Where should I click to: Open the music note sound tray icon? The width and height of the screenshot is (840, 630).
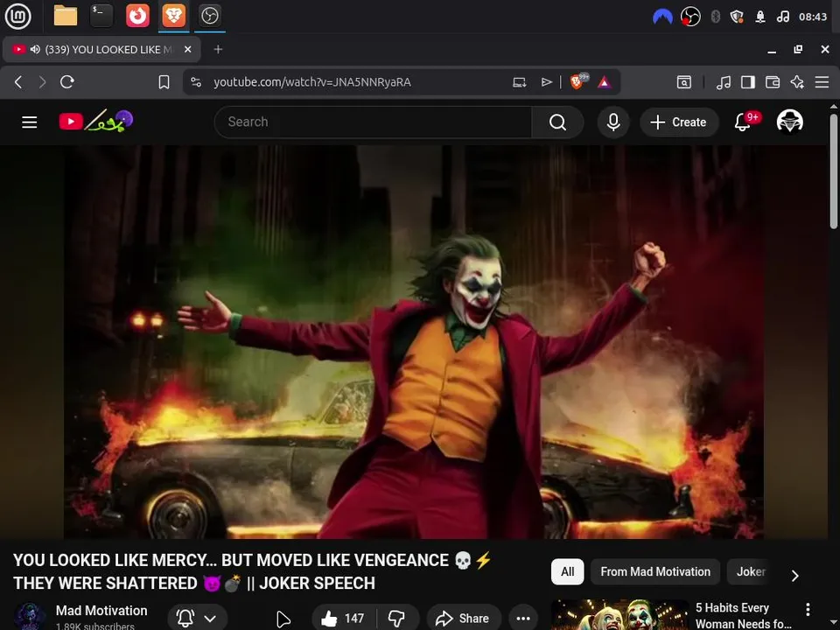point(782,17)
